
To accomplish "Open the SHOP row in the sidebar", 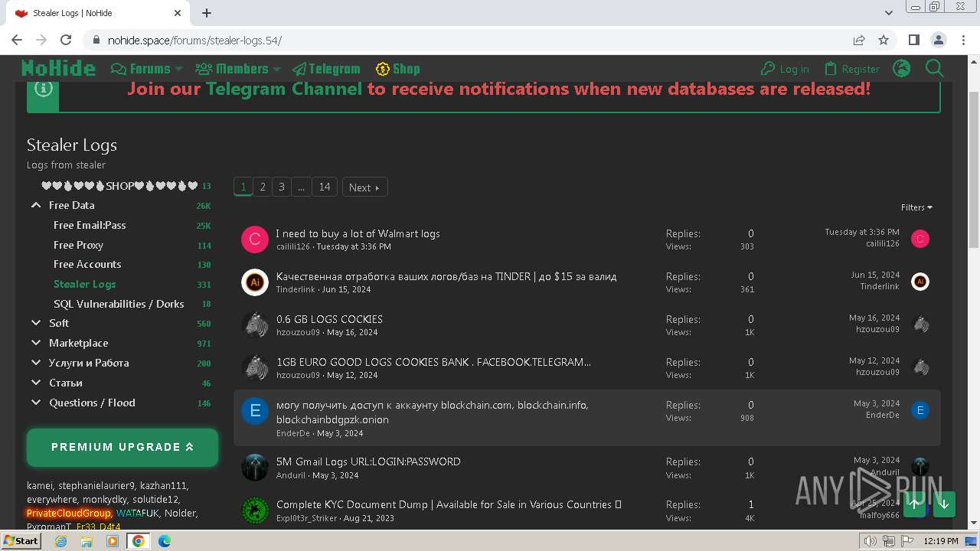I will (x=119, y=185).
